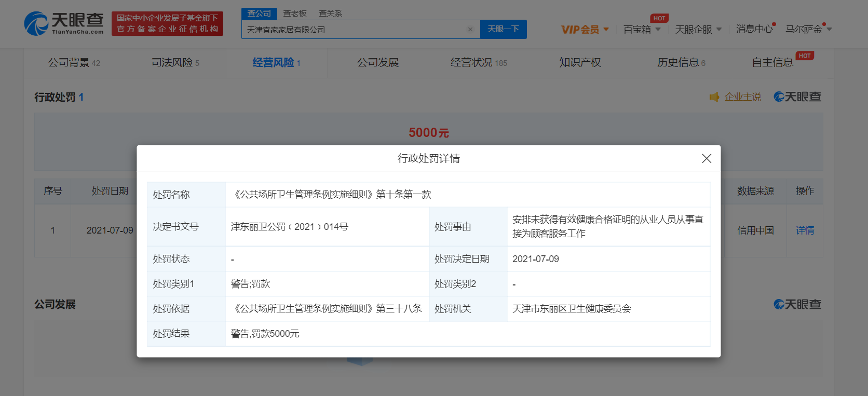Open the 经营风险 section tab
The height and width of the screenshot is (396, 868).
tap(277, 63)
